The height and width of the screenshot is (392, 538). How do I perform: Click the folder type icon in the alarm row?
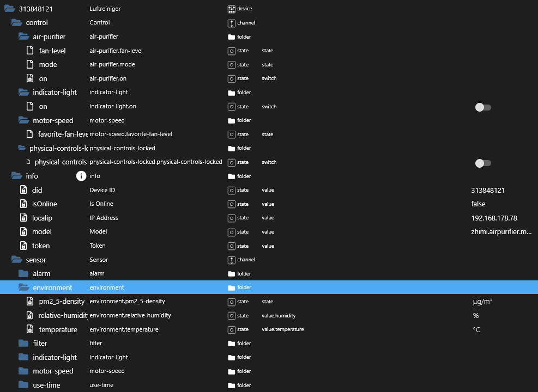231,274
